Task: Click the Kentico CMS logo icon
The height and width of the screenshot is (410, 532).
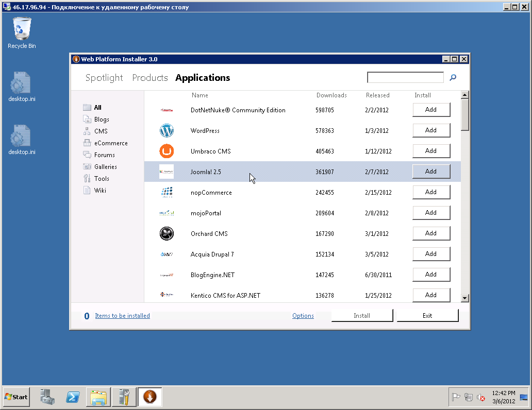Action: click(167, 295)
